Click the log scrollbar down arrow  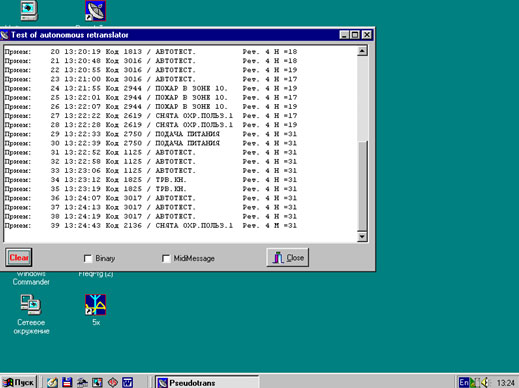362,237
